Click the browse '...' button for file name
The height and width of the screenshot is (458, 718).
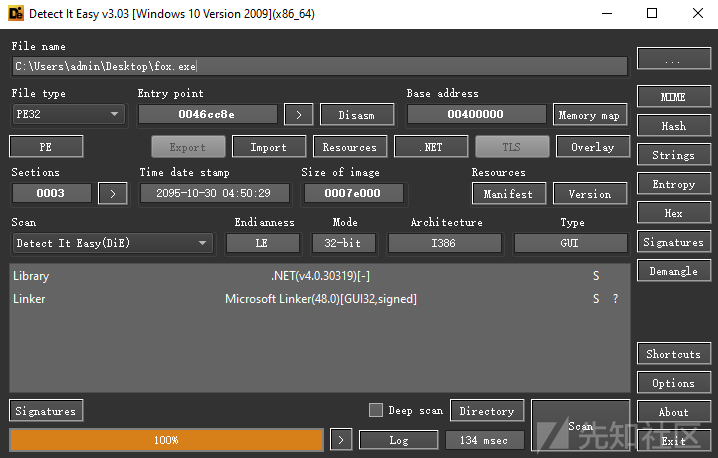click(674, 60)
